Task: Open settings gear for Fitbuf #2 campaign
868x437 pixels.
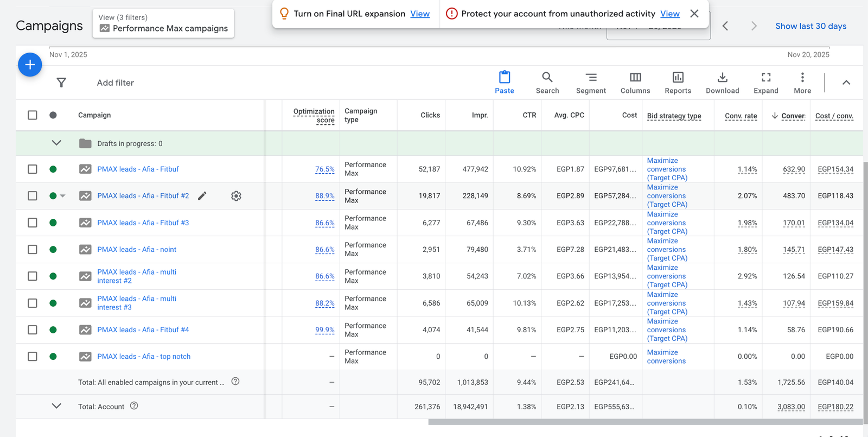Action: tap(236, 196)
